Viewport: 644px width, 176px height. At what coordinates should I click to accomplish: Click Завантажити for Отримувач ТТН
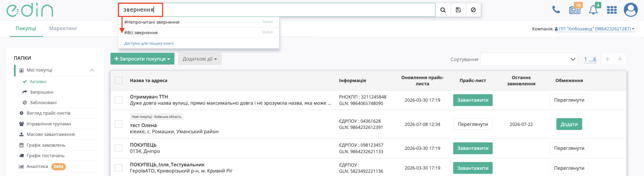tap(473, 100)
